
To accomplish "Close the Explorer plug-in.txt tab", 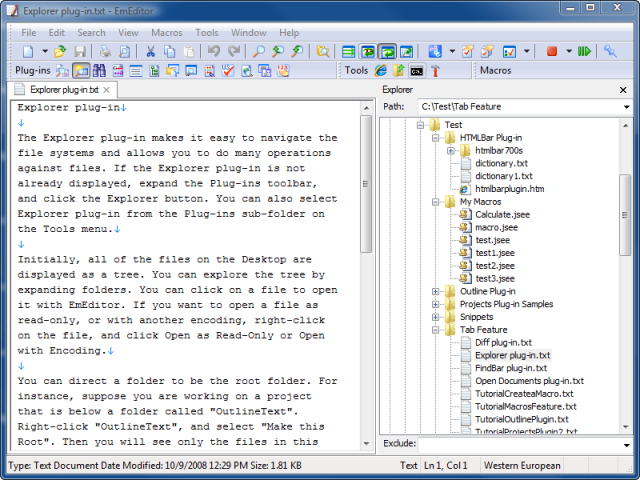I will tap(107, 90).
